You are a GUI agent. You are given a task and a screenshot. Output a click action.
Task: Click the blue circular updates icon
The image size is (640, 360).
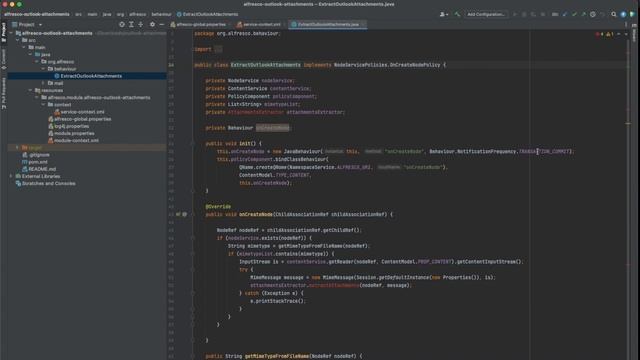point(623,14)
